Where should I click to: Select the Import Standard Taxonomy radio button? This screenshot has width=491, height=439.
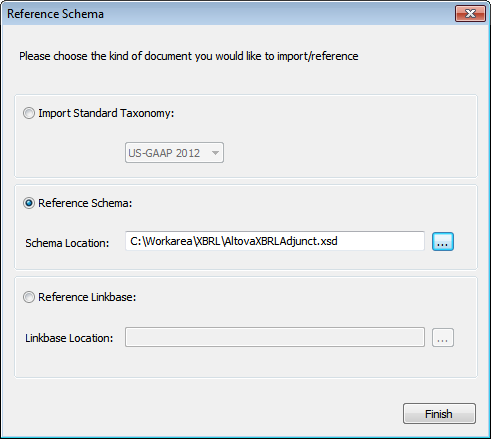pos(29,113)
